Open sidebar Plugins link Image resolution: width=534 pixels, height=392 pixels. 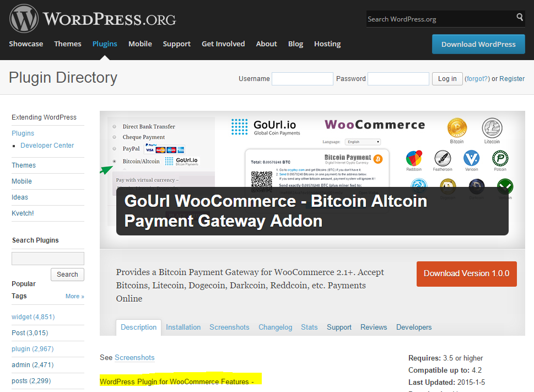23,133
